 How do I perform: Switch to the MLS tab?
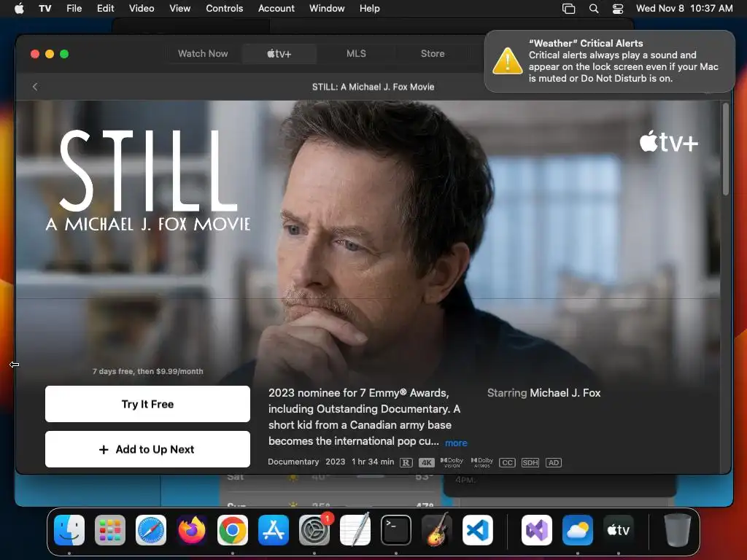pos(356,53)
